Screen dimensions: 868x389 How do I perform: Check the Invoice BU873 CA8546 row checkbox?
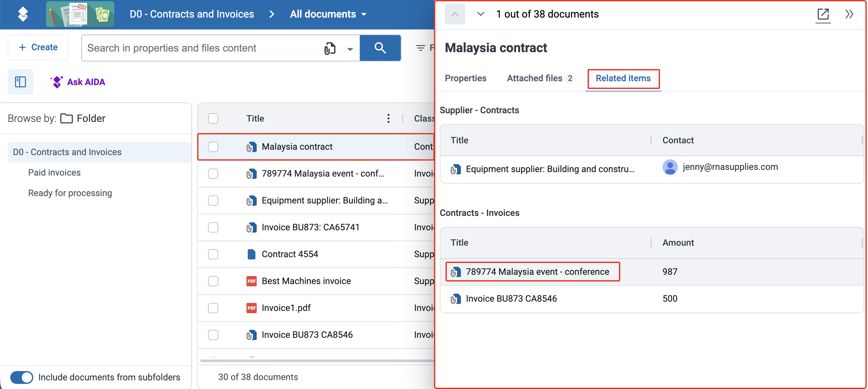213,335
